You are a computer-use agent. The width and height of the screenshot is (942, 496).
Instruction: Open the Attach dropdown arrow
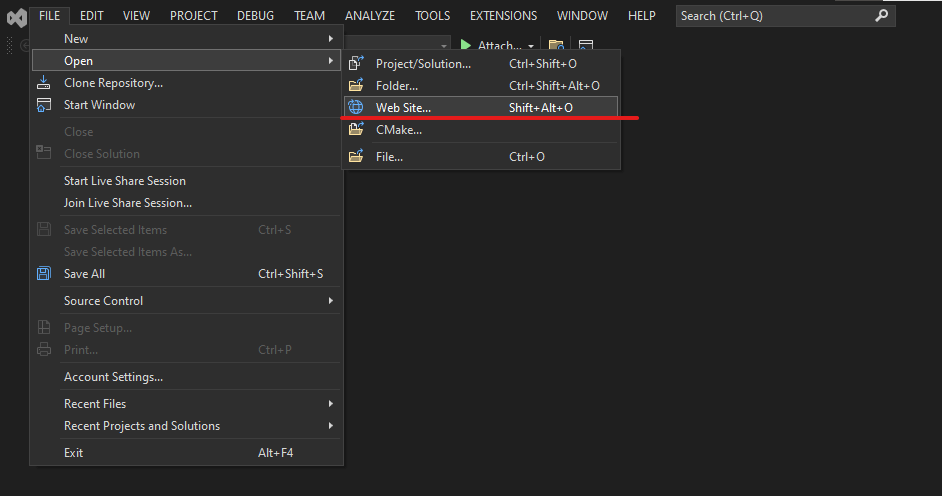pyautogui.click(x=531, y=46)
